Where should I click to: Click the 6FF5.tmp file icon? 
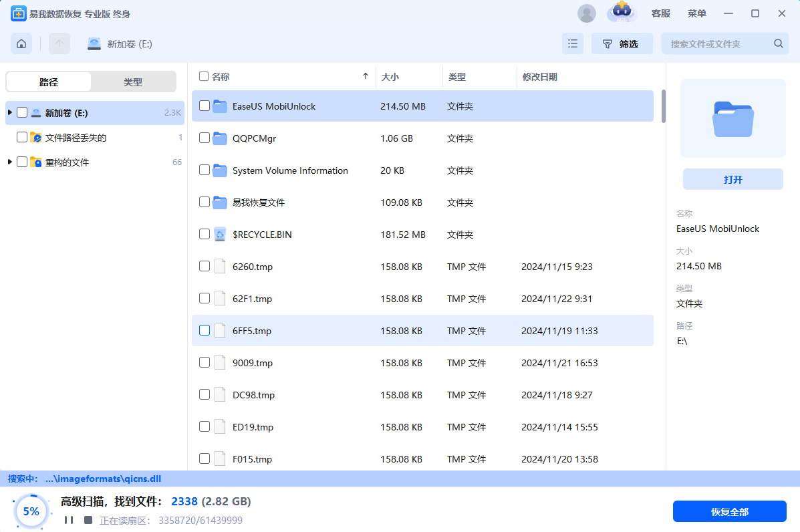tap(220, 331)
